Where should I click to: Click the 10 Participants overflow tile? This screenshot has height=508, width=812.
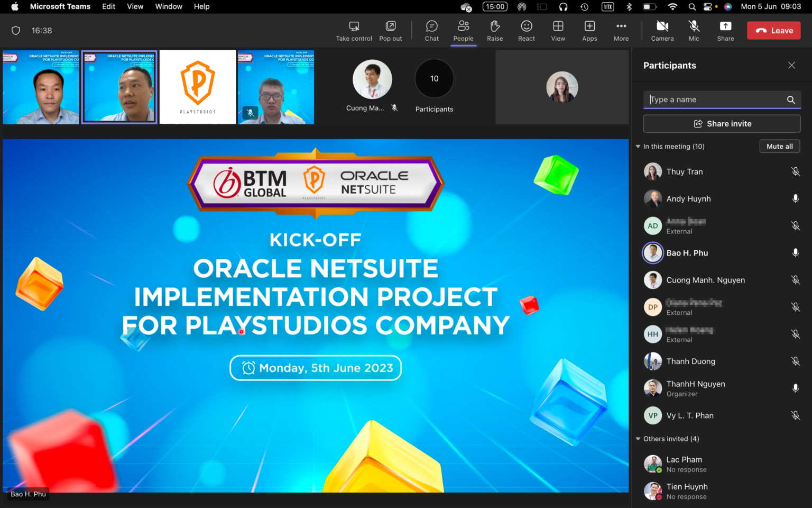pos(434,86)
